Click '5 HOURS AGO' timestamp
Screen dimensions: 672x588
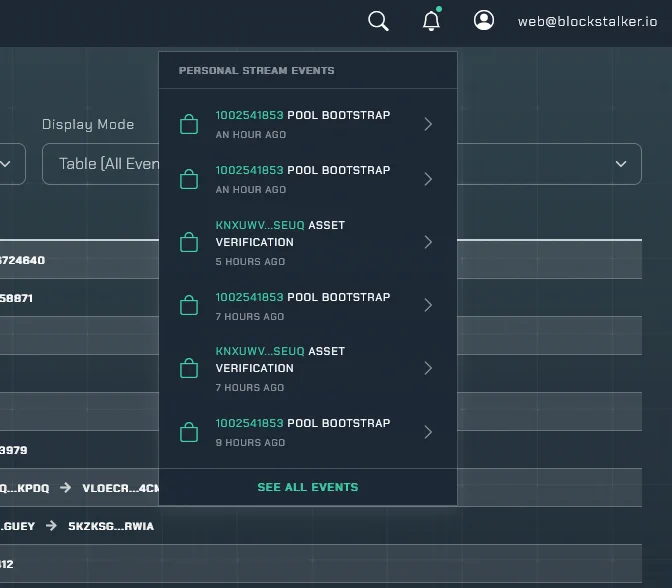(250, 261)
